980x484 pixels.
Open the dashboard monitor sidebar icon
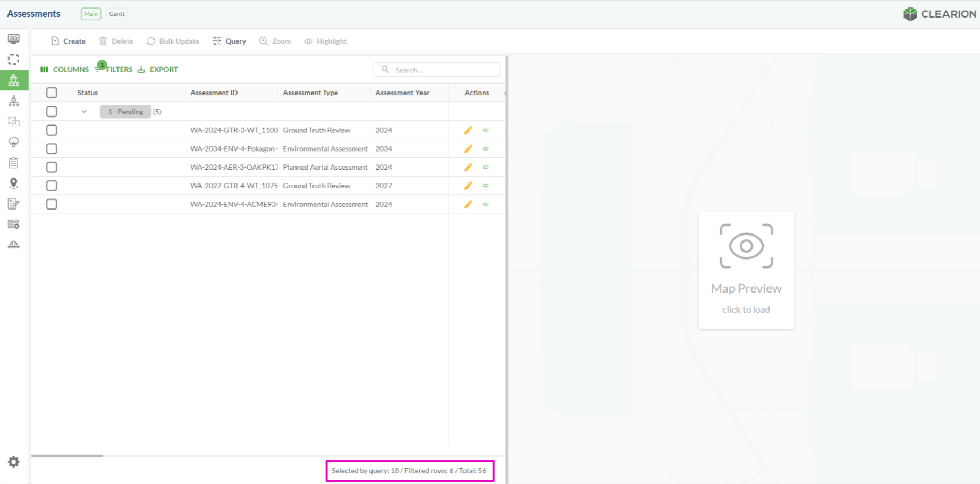point(14,39)
